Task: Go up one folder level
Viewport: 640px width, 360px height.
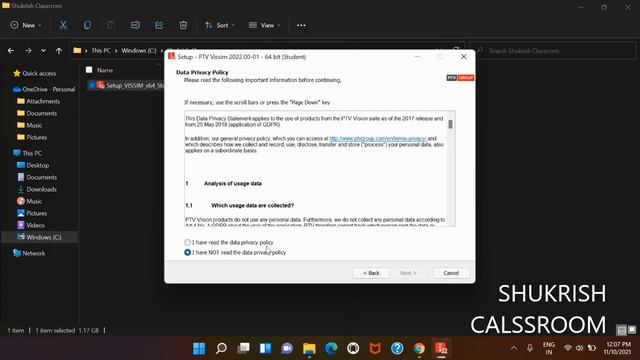Action: coord(59,51)
